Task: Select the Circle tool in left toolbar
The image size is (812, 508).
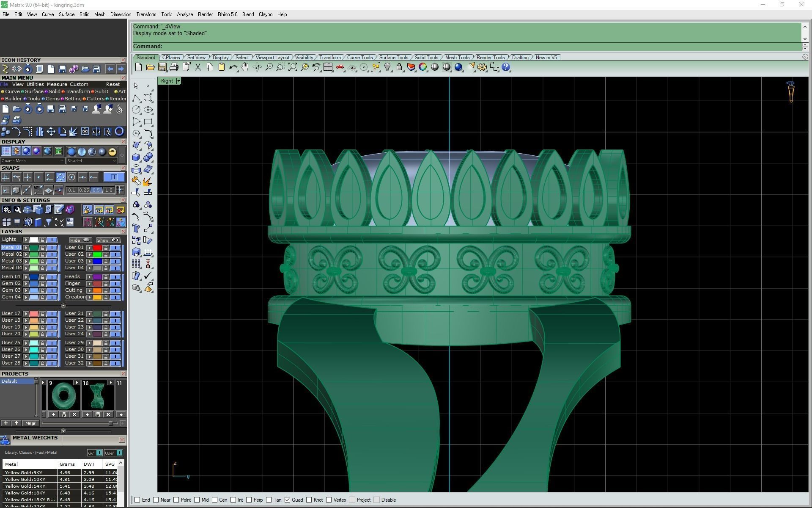Action: [136, 110]
